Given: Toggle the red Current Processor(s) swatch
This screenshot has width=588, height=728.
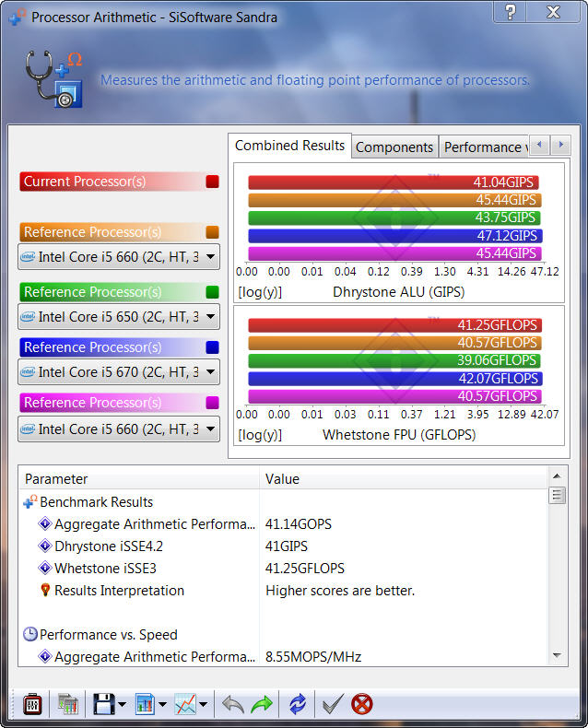Looking at the screenshot, I should pyautogui.click(x=212, y=181).
